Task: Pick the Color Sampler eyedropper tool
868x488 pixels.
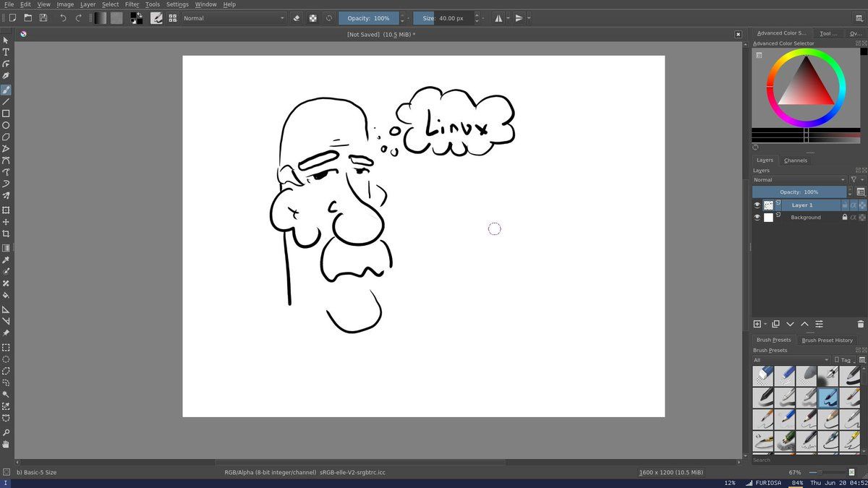Action: (x=6, y=260)
